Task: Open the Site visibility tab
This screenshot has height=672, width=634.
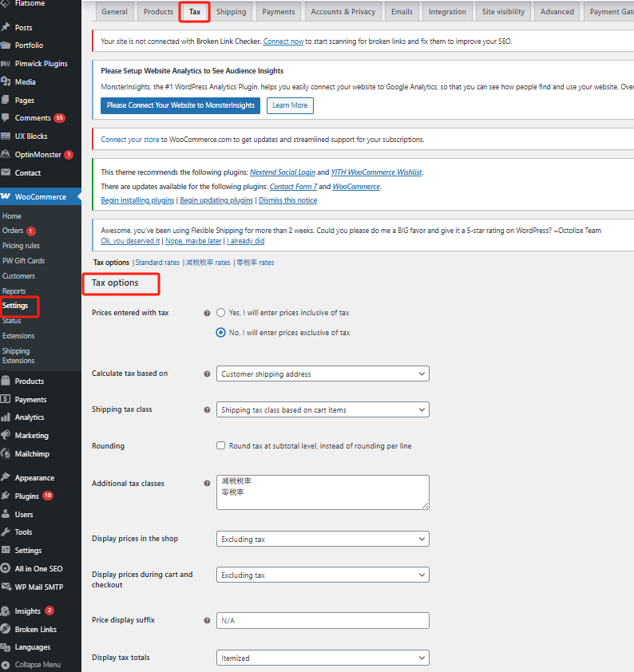Action: pos(503,11)
